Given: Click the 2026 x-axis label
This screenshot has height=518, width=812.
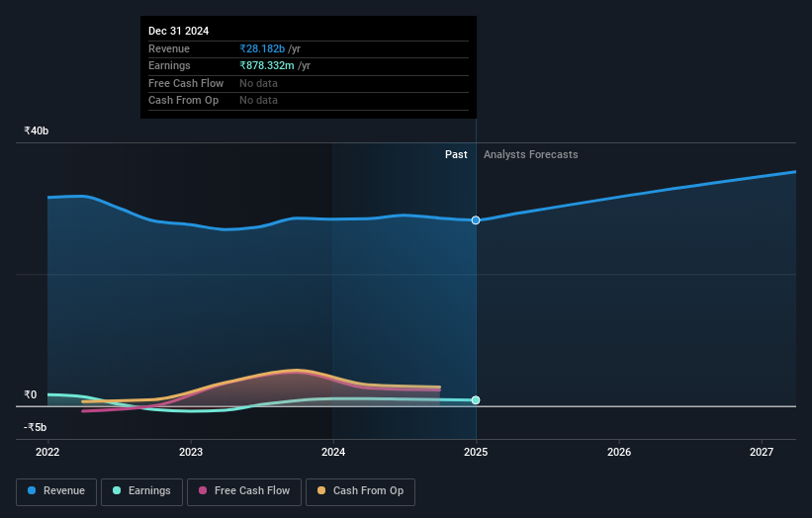Looking at the screenshot, I should click(619, 452).
